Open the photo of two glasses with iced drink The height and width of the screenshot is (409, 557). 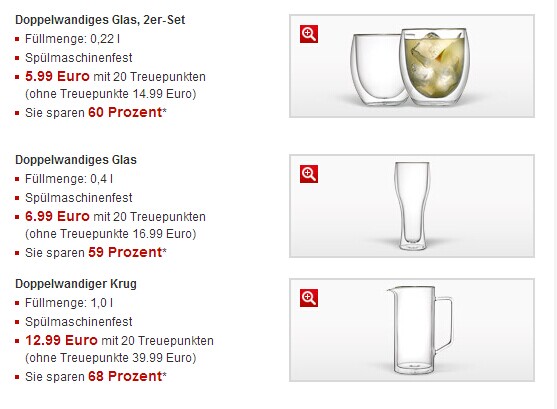(412, 66)
